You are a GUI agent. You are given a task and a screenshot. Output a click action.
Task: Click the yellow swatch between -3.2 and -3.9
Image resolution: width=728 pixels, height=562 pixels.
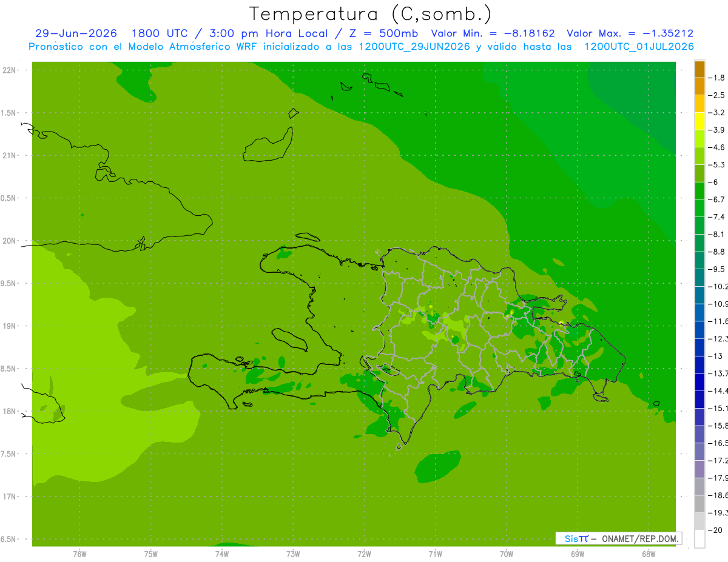pyautogui.click(x=699, y=121)
